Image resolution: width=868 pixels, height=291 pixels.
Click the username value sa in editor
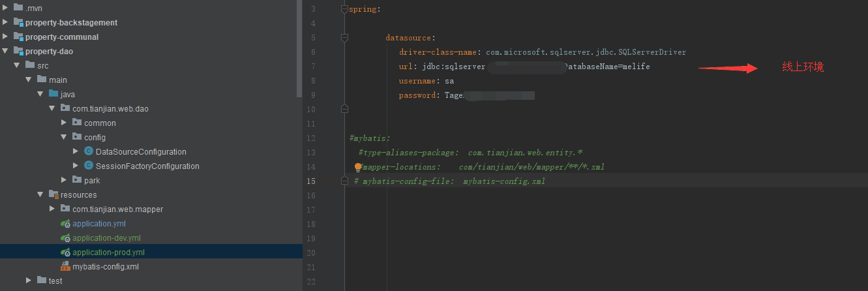[449, 81]
